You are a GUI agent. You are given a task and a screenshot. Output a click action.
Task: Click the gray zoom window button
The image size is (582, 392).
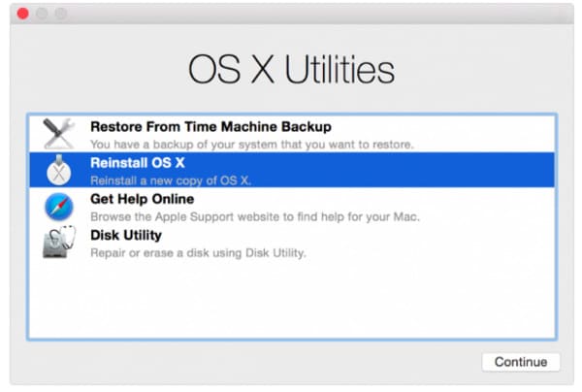61,15
